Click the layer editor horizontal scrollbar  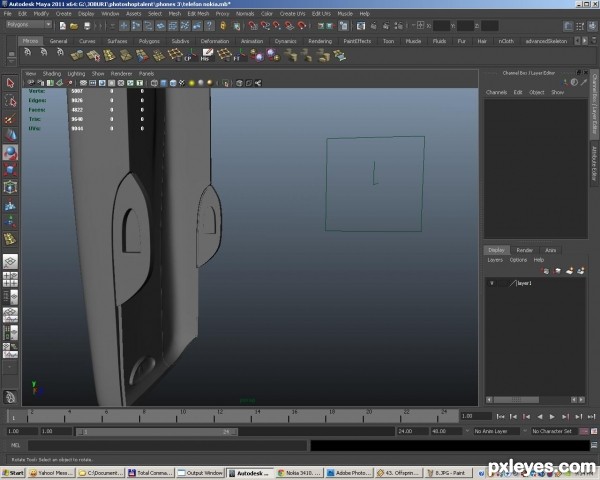click(x=516, y=400)
